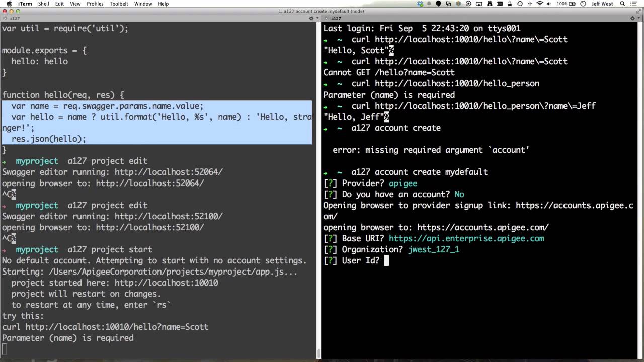Click the memory chip menu bar icon
The image size is (644, 362).
pyautogui.click(x=500, y=4)
